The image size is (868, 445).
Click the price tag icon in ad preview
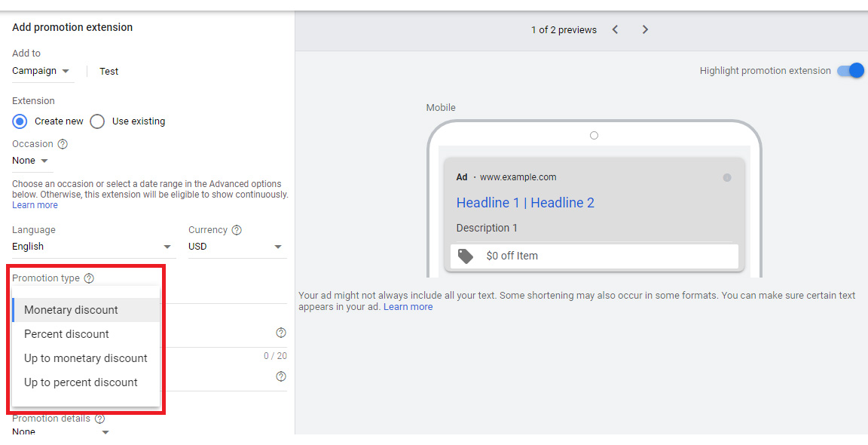point(466,256)
